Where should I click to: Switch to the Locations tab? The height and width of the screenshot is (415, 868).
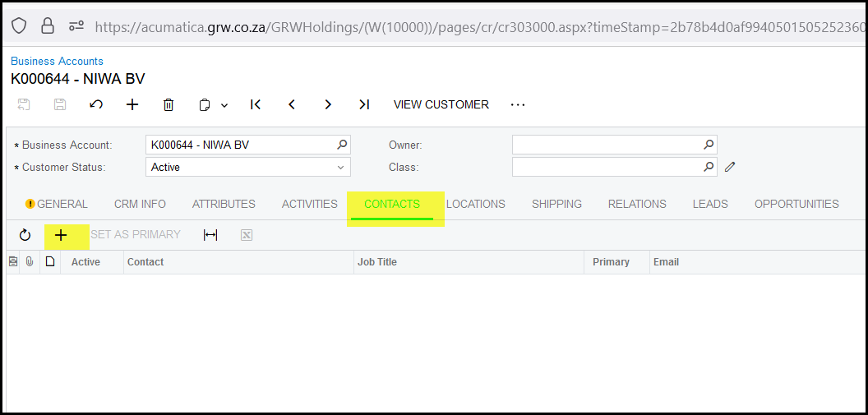475,204
